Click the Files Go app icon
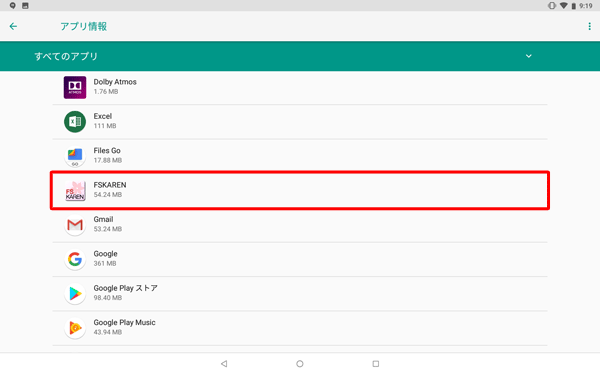 coord(75,156)
